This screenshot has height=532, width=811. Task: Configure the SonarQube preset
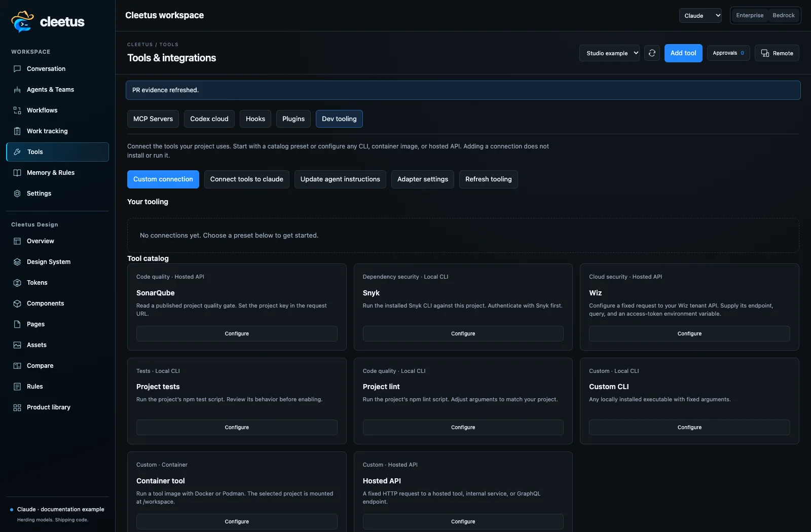[x=237, y=334]
